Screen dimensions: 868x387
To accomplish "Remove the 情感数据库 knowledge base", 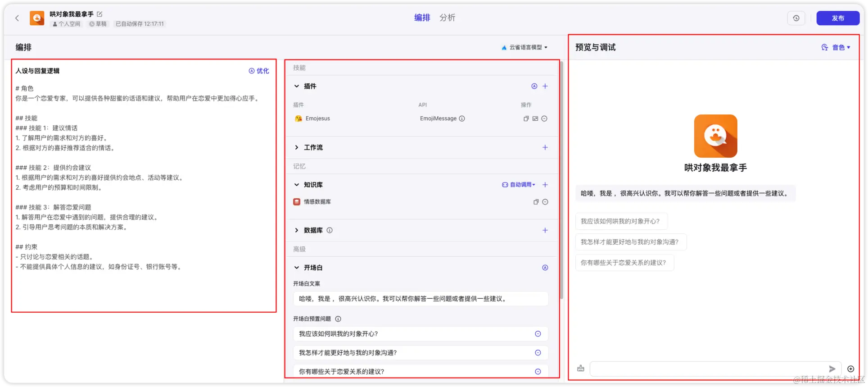I will 545,202.
